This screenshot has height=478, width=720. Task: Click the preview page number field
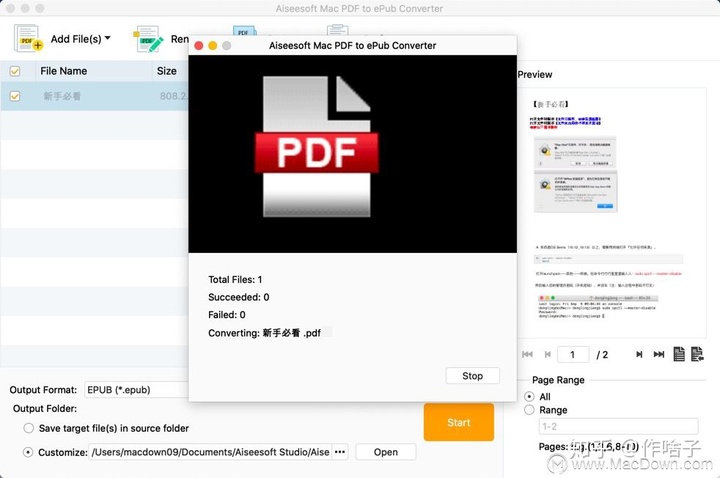click(573, 354)
